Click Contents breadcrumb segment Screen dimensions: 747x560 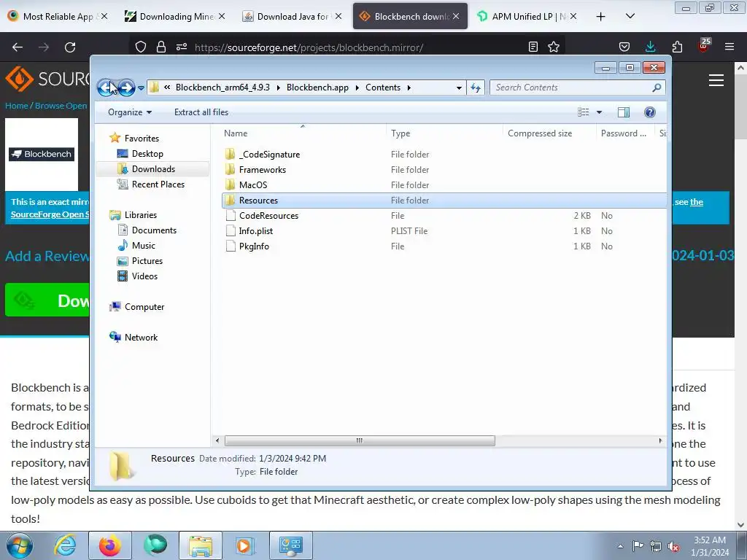(382, 87)
